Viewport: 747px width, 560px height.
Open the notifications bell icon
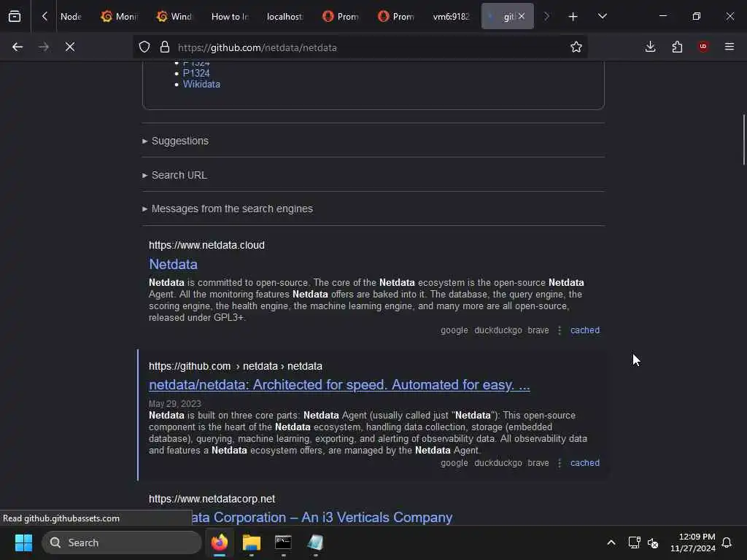pos(727,542)
